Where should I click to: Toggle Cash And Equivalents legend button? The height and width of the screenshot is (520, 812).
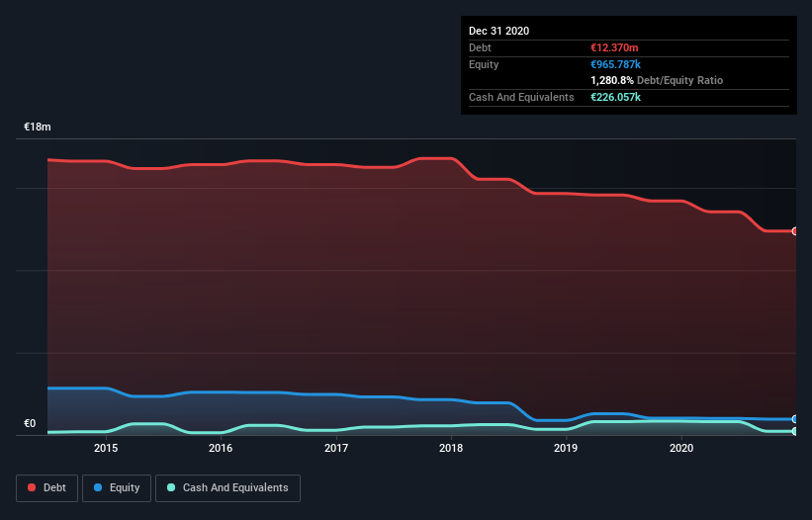click(x=227, y=488)
